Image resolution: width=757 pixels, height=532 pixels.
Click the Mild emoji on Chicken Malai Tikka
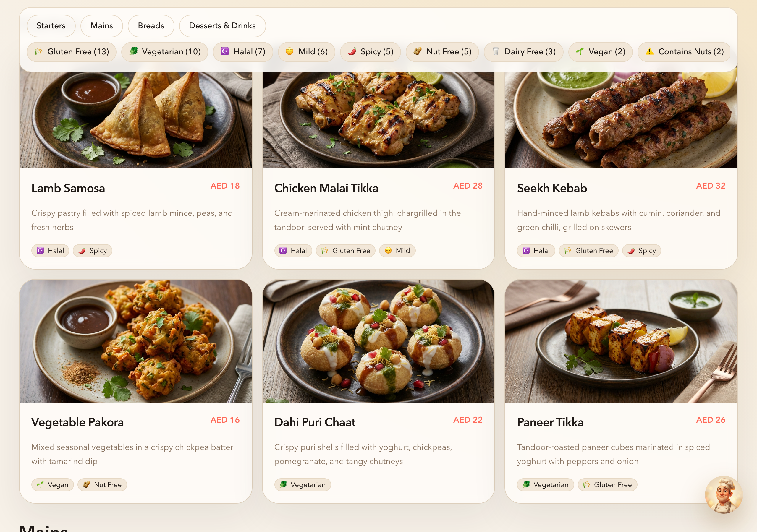pyautogui.click(x=388, y=251)
